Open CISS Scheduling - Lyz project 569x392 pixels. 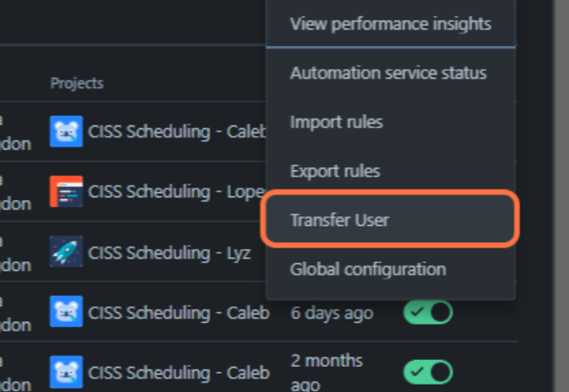pyautogui.click(x=170, y=253)
